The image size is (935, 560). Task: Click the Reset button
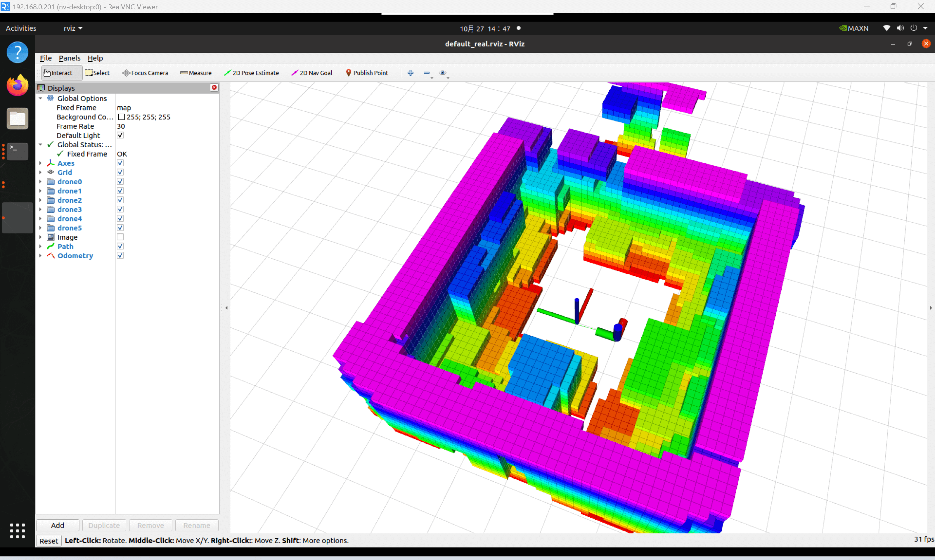[49, 541]
